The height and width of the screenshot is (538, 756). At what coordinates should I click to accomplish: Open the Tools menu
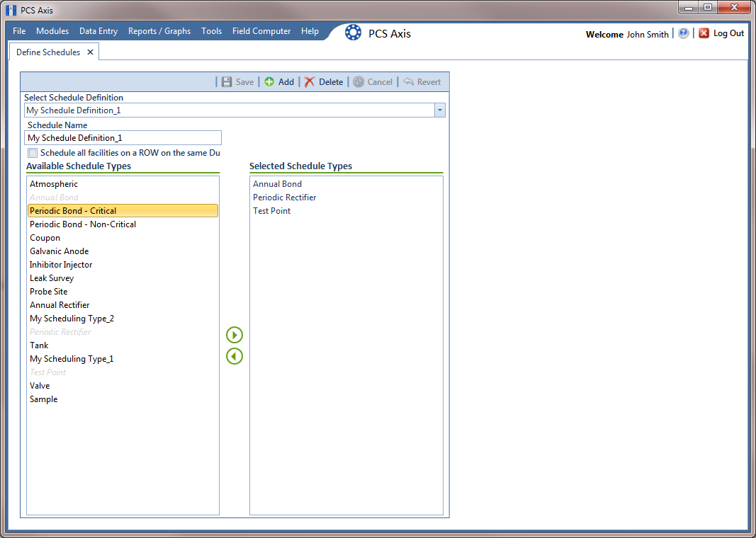(212, 31)
